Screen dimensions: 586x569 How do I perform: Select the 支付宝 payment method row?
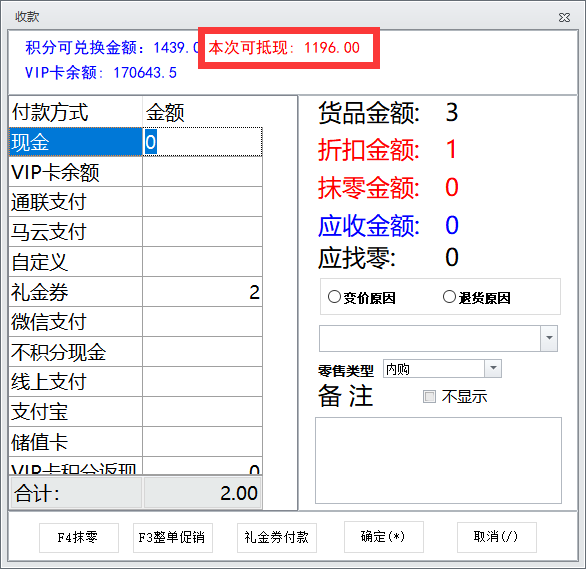coord(136,412)
